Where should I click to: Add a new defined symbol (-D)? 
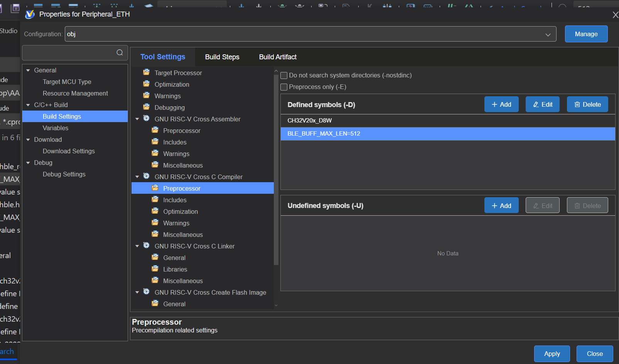point(501,104)
